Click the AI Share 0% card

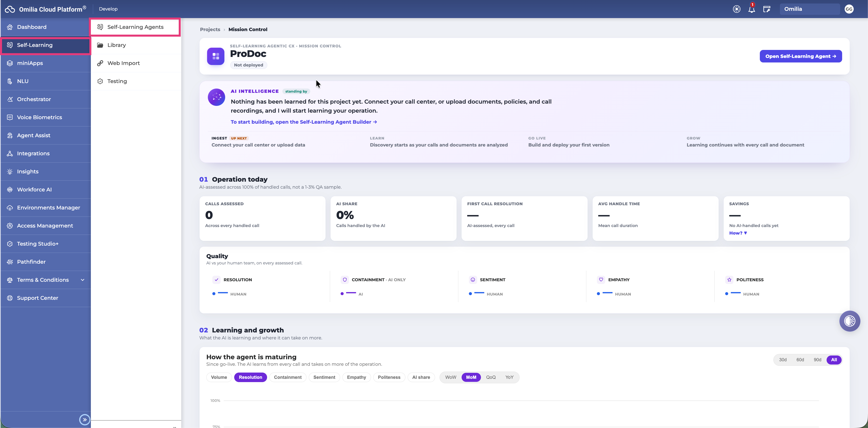[x=393, y=219]
